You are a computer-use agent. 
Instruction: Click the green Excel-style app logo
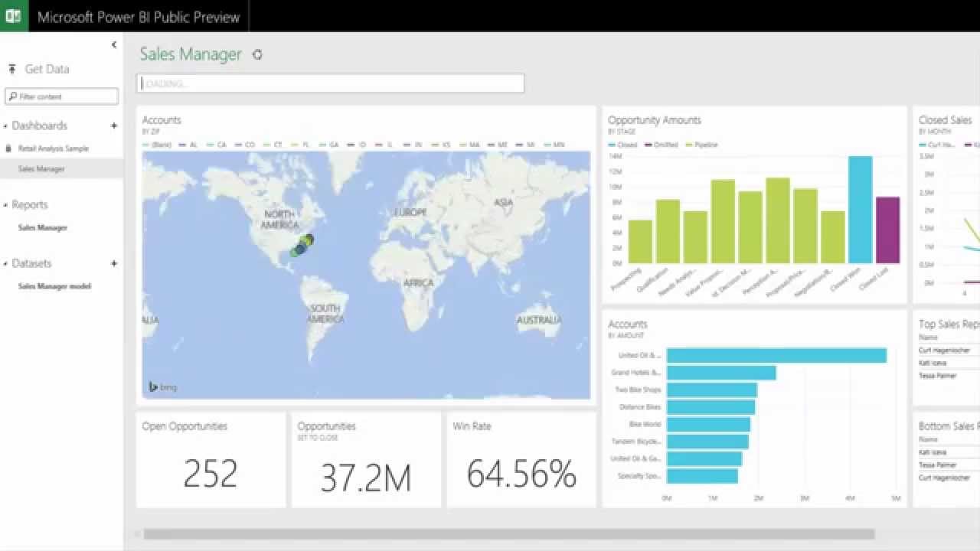(x=13, y=16)
